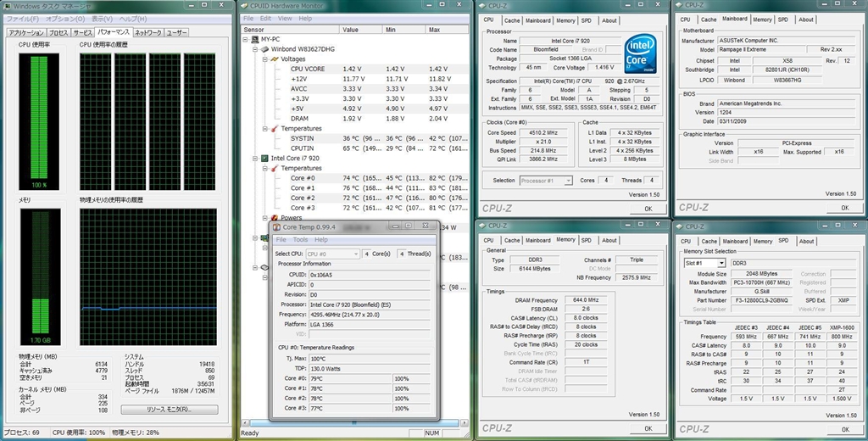Collapse Temperatures group under Winbond W83627DHG
Viewport: 868px width, 441px height.
(265, 129)
